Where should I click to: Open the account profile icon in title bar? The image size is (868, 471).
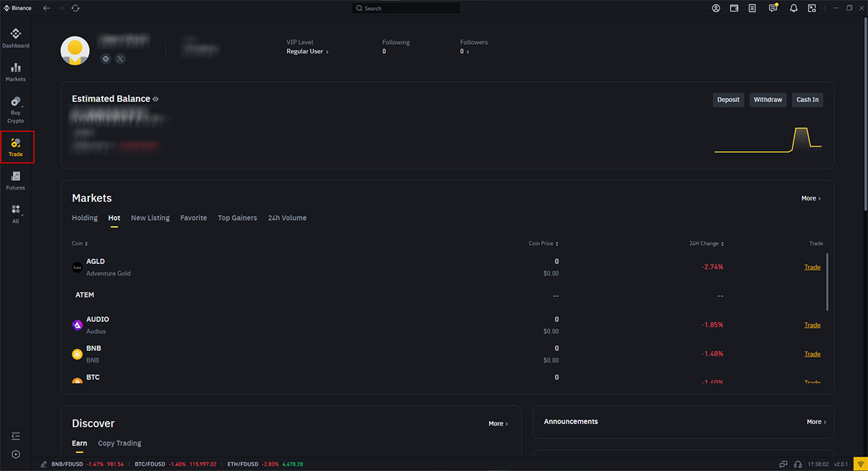pyautogui.click(x=716, y=8)
